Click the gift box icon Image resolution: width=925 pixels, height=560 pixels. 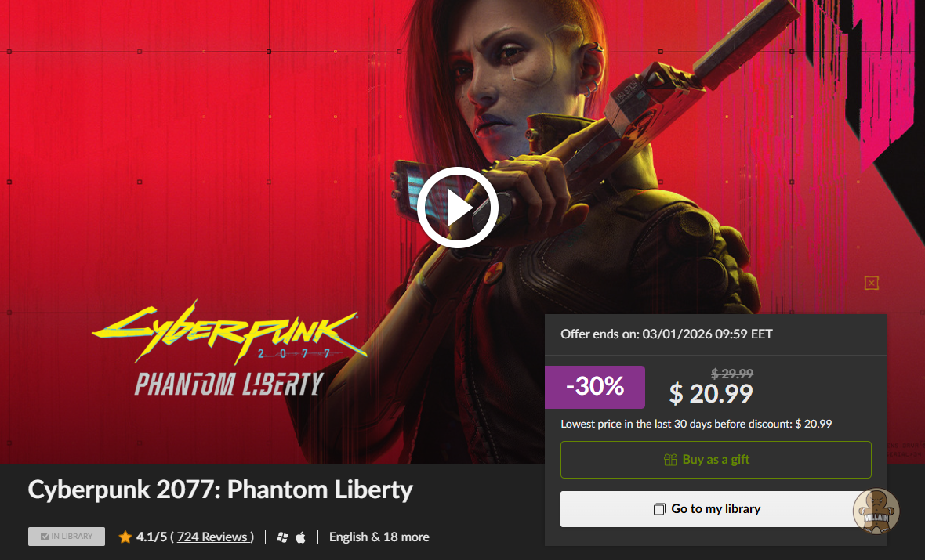point(670,460)
